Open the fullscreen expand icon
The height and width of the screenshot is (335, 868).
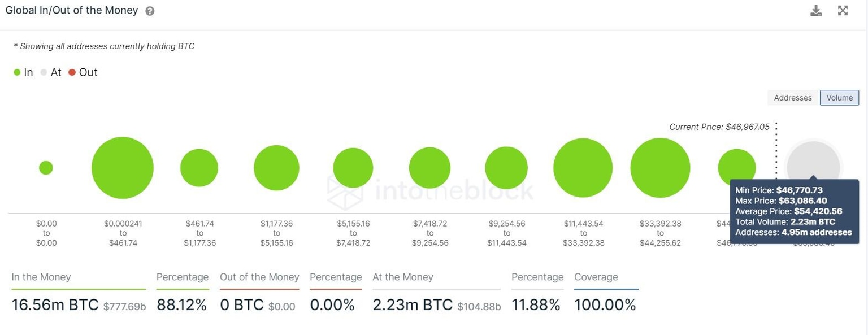pos(843,10)
